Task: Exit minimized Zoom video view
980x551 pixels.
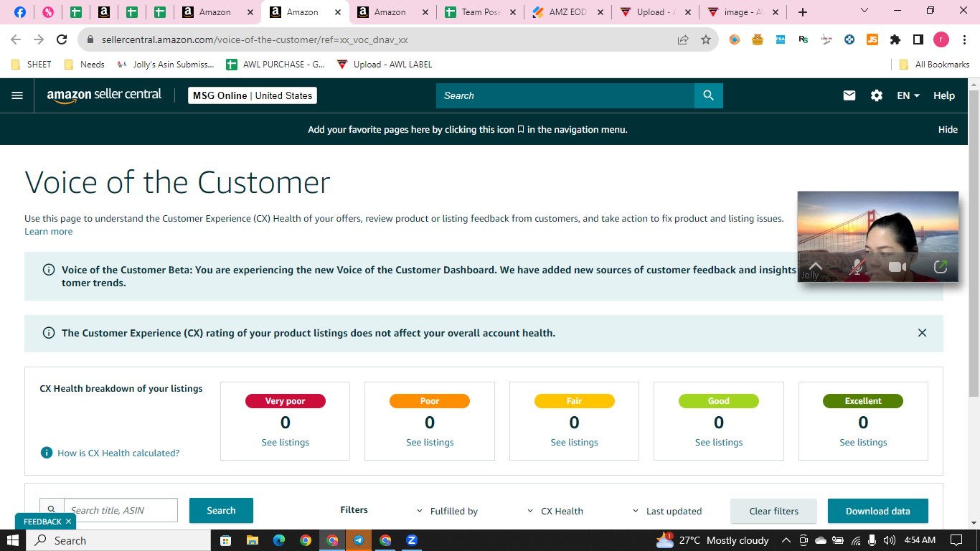Action: pos(941,267)
